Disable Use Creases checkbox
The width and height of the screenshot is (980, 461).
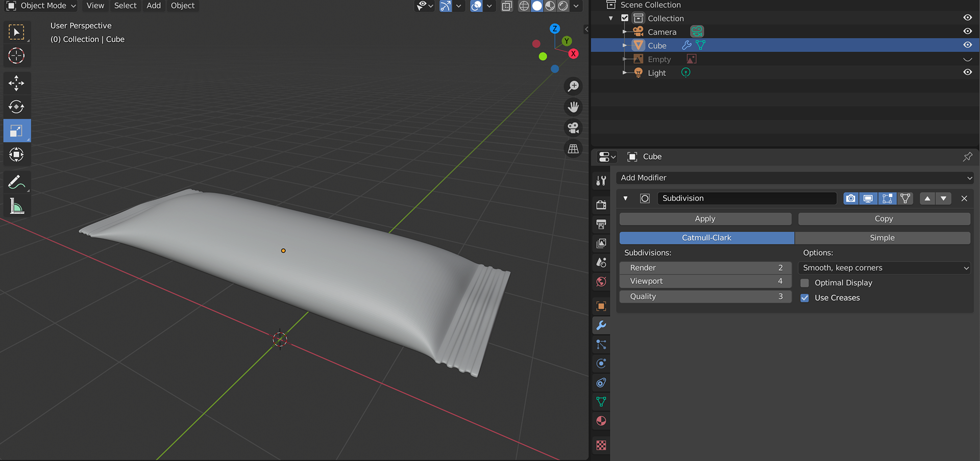coord(805,298)
